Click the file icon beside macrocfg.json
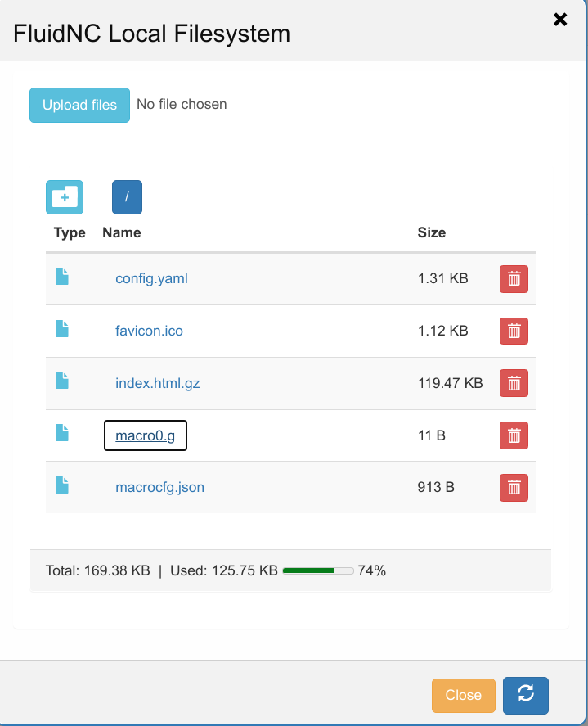Viewport: 588px width, 726px height. tap(62, 485)
